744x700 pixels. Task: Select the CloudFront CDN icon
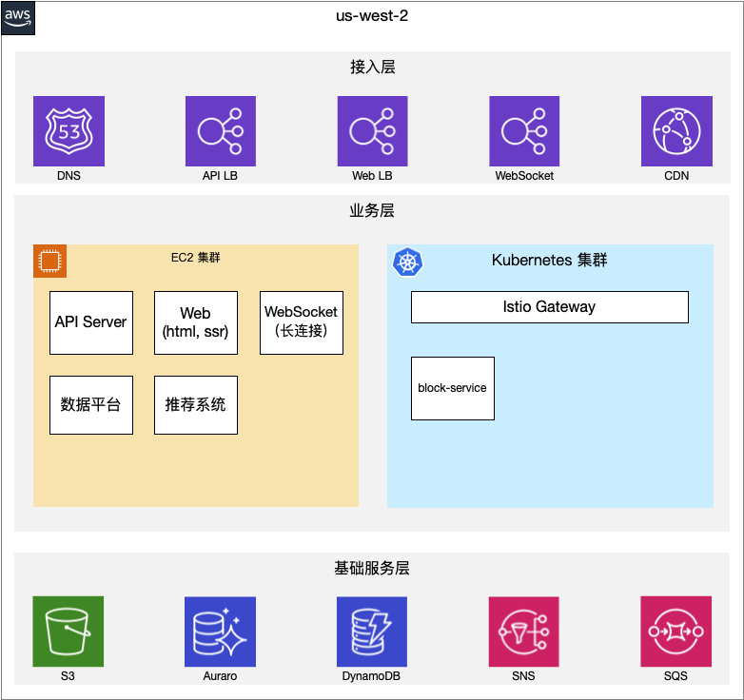pyautogui.click(x=676, y=131)
